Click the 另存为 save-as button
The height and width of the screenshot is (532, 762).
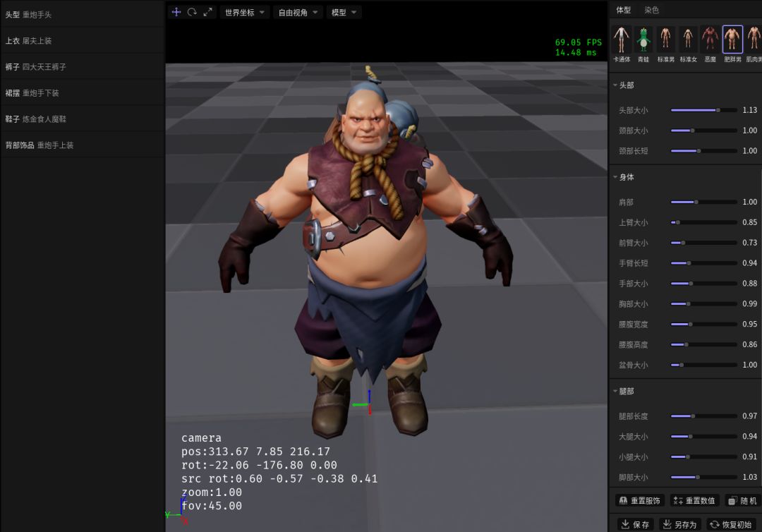[680, 525]
